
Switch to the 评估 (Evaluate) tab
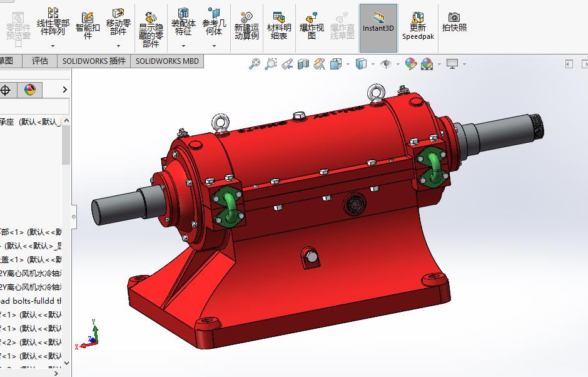click(40, 61)
